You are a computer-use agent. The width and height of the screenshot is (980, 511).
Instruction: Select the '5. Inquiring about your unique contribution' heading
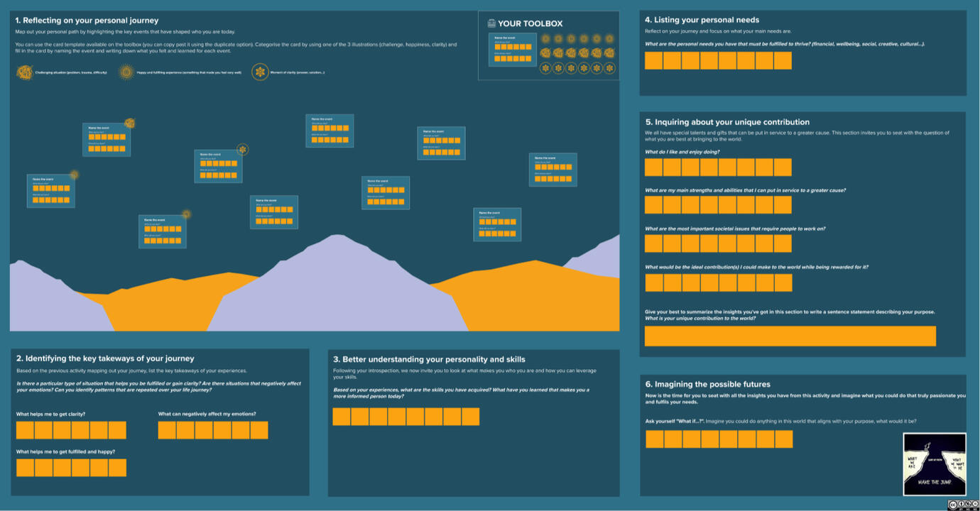727,122
